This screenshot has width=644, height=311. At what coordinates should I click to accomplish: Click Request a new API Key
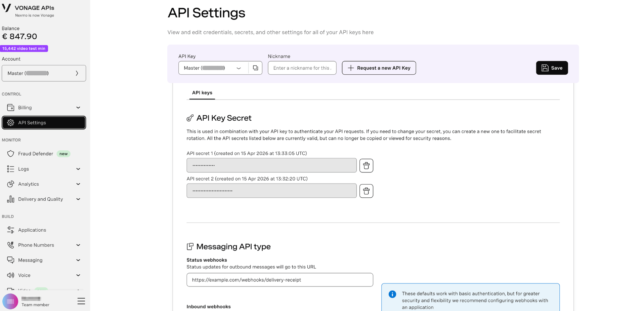pyautogui.click(x=379, y=68)
